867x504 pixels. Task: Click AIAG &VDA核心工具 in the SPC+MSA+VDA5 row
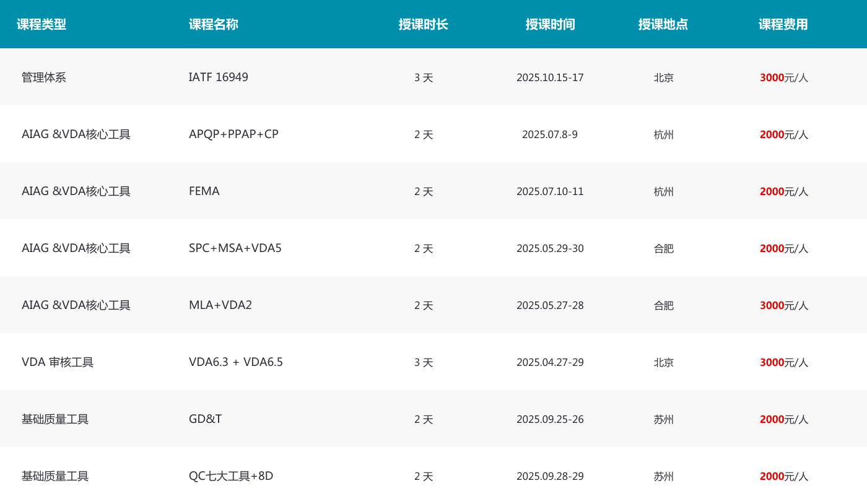click(x=76, y=248)
